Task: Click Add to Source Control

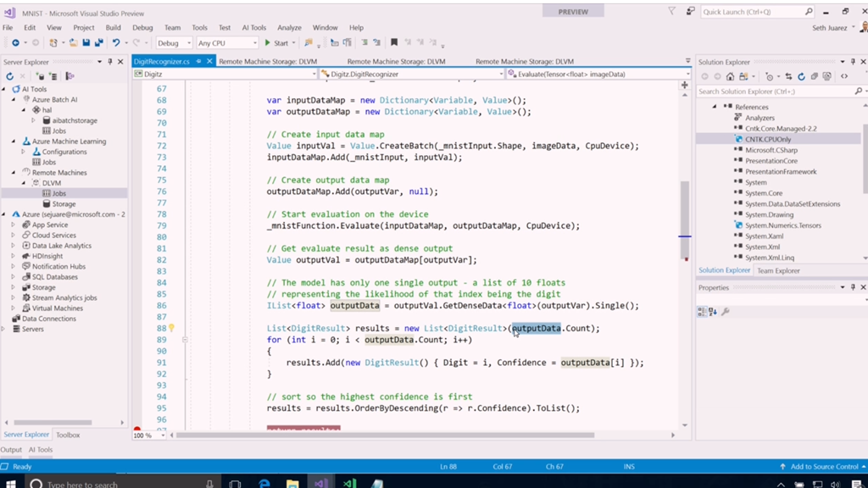Action: (823, 467)
